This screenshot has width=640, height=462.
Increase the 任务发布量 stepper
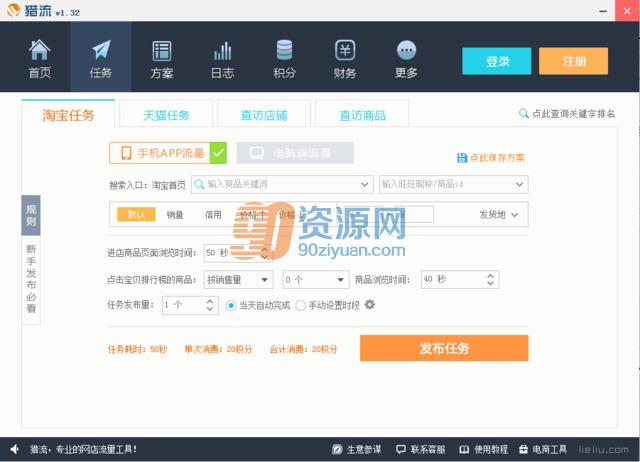coord(210,301)
